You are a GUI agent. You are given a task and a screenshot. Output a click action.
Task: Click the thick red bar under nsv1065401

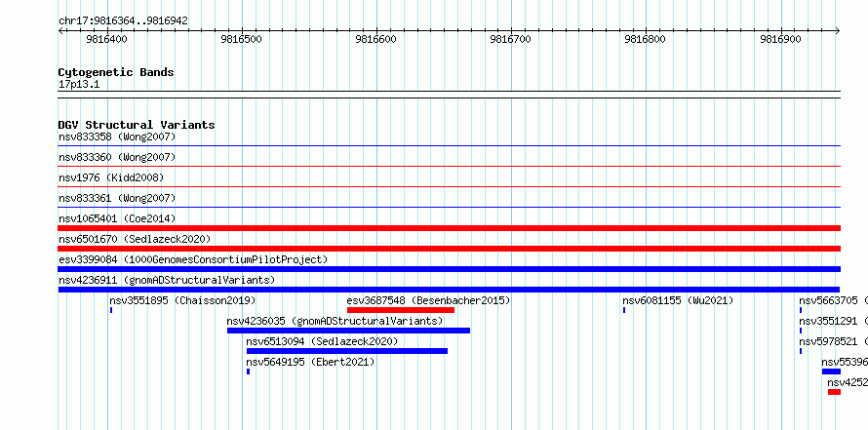pos(449,228)
